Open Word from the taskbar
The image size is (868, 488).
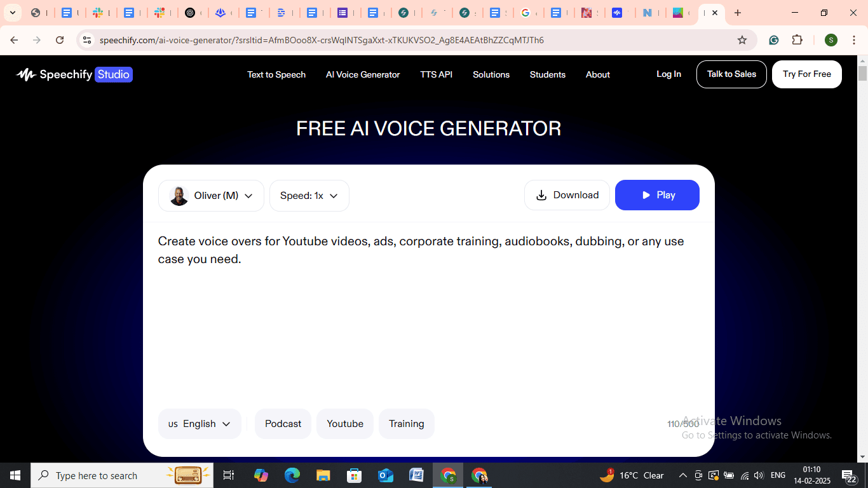click(x=417, y=475)
